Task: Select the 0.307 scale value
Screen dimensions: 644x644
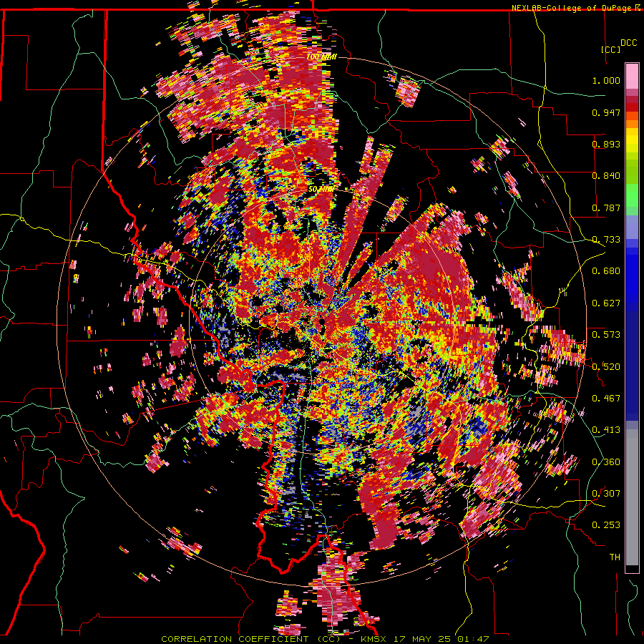Action: point(606,493)
